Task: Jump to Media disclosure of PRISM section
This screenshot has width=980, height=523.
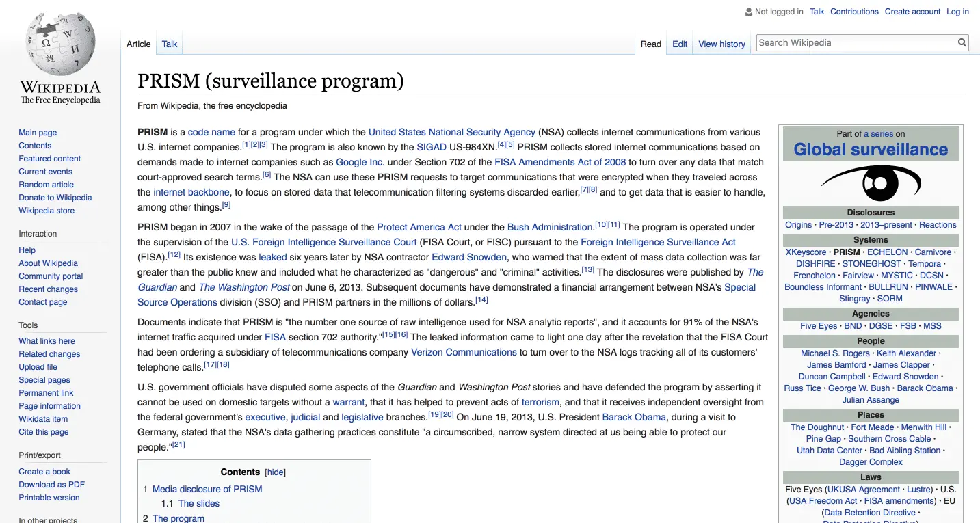Action: coord(207,489)
